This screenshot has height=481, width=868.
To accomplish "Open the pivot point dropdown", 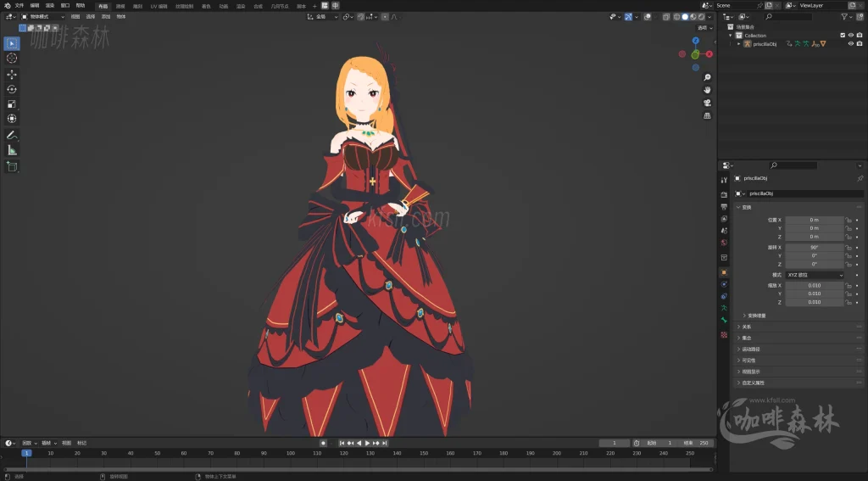I will 348,17.
